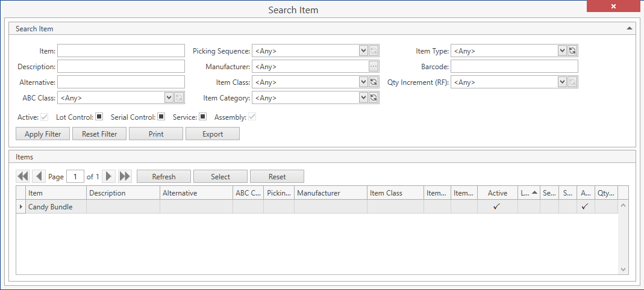Toggle the Service filter checkbox
Screen dimensions: 644x290
point(202,117)
